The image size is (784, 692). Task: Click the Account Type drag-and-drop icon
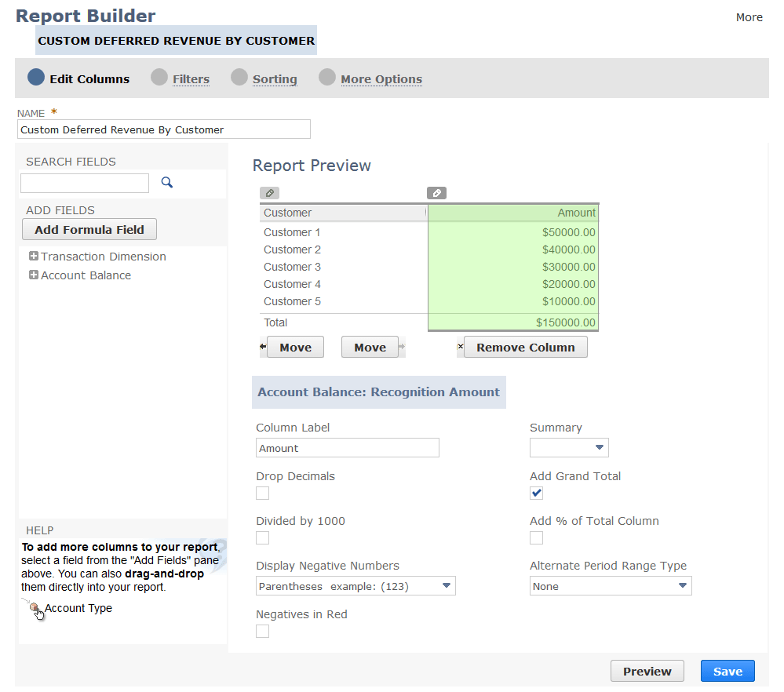(36, 610)
